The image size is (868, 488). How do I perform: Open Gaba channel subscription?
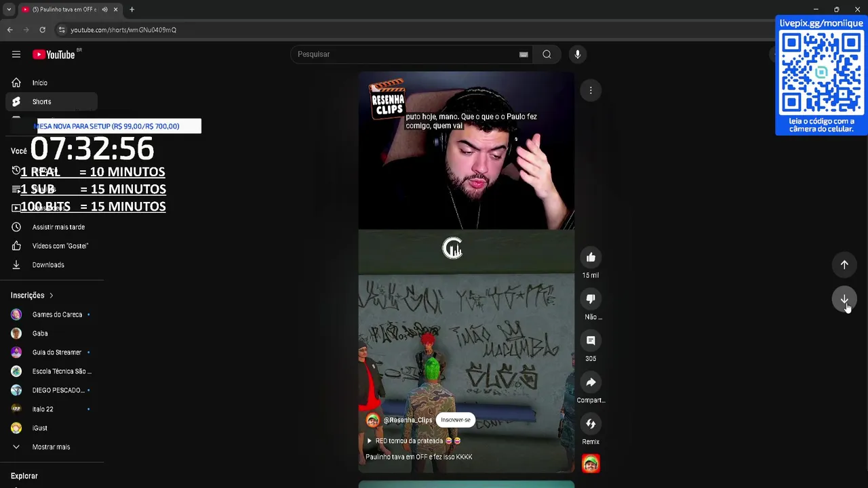tap(52, 333)
